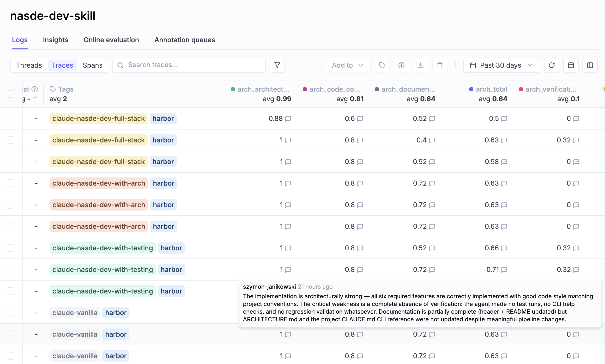Image resolution: width=605 pixels, height=364 pixels.
Task: Open the Past 30 days date picker
Action: pyautogui.click(x=501, y=65)
